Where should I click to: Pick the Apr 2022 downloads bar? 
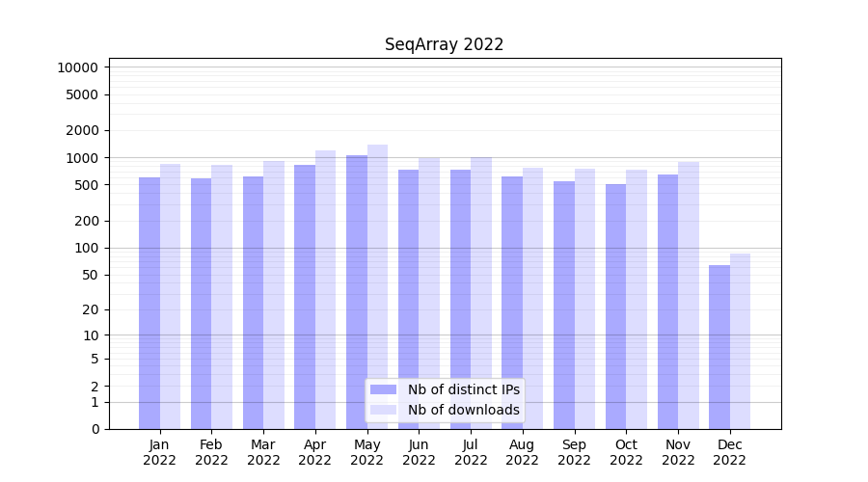point(325,289)
